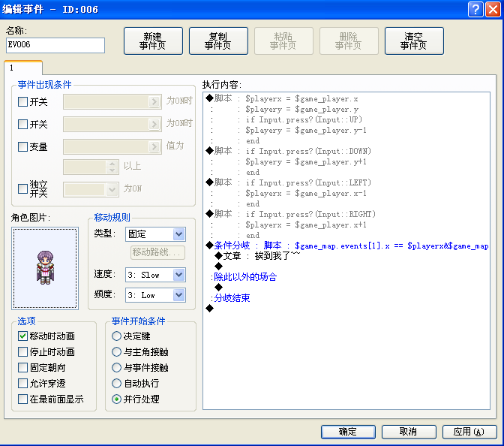Screen dimensions: 504x446
Task: Open the 类型 dropdown showing 固定
Action: tap(155, 234)
